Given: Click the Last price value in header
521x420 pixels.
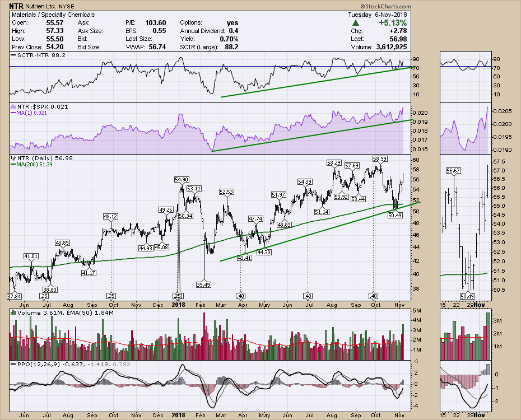Looking at the screenshot, I should tap(398, 39).
